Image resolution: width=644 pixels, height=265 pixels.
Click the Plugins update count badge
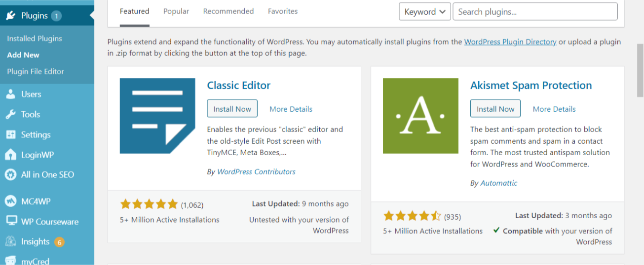click(56, 16)
